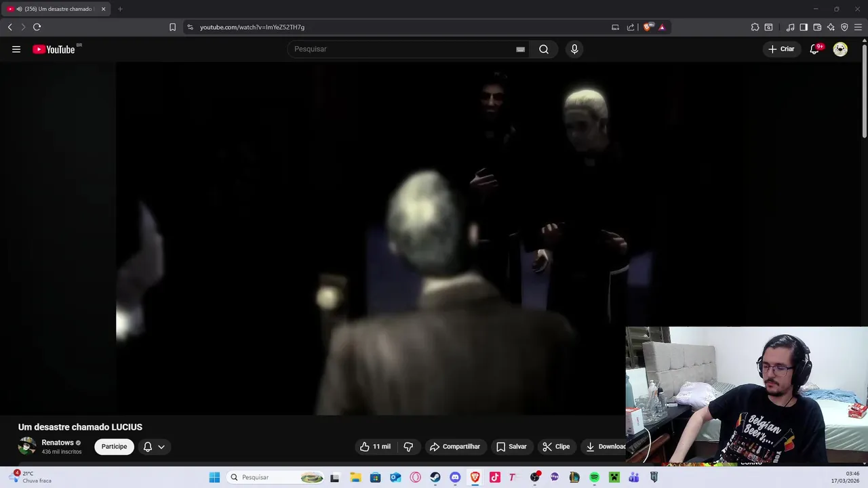Share the page using the address bar icon
Screen dimensions: 868x488
tap(631, 27)
